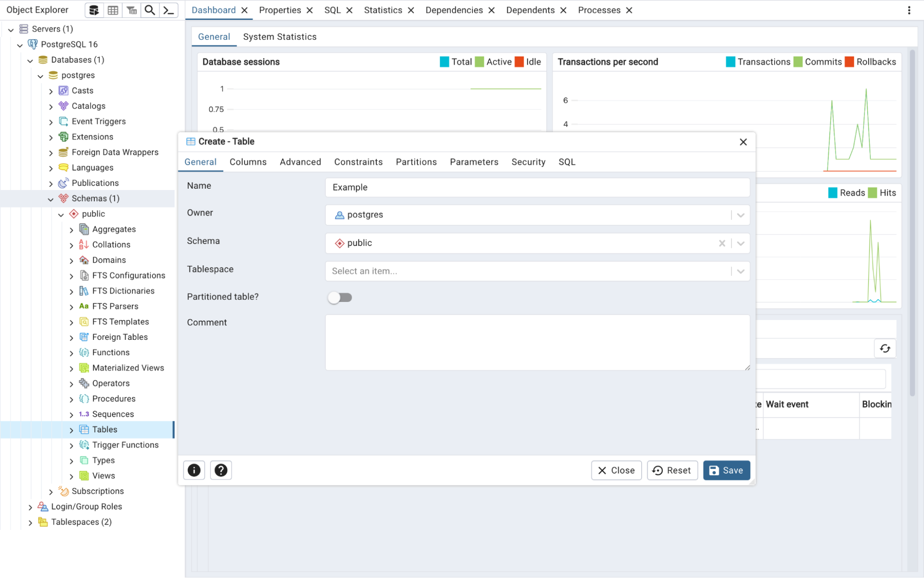
Task: Click Save to create the table
Action: [726, 470]
